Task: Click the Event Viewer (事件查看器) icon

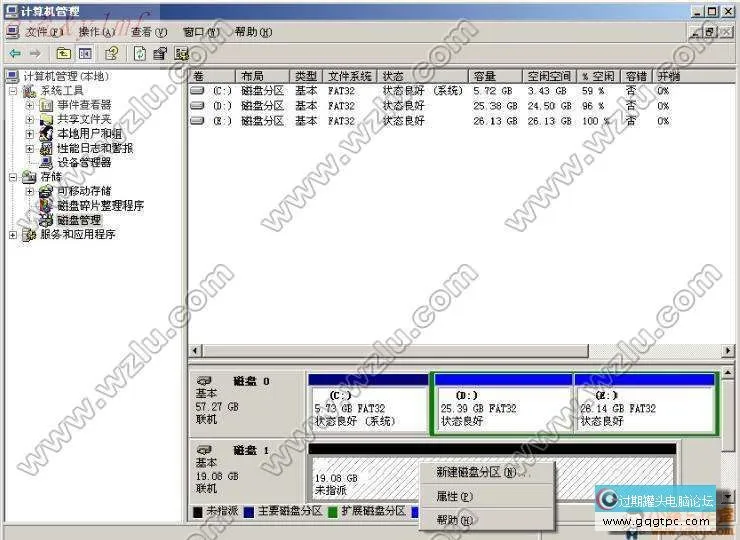Action: click(46, 105)
